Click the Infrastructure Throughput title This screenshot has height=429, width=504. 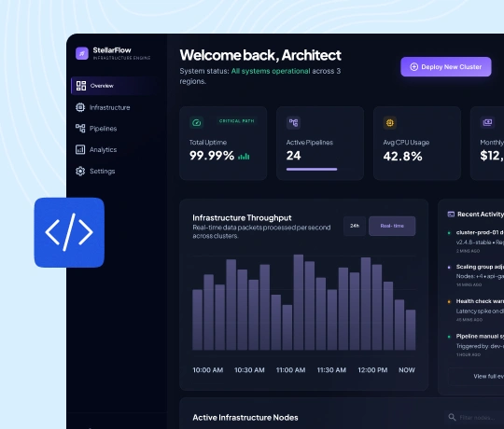[242, 217]
